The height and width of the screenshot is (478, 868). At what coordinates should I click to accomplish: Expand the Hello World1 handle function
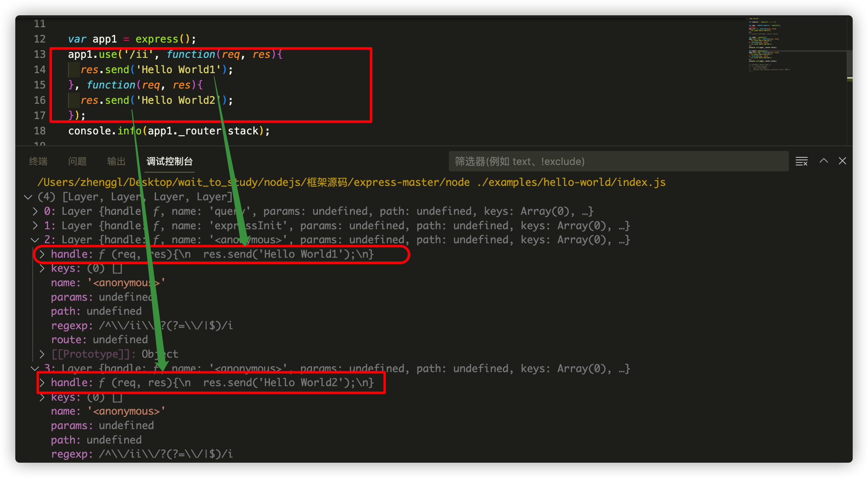[42, 254]
